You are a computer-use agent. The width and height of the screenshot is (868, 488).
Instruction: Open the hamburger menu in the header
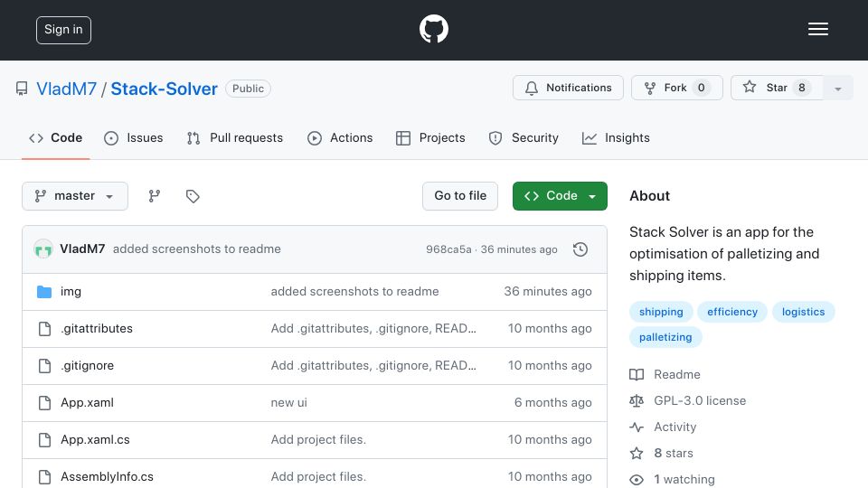point(817,29)
